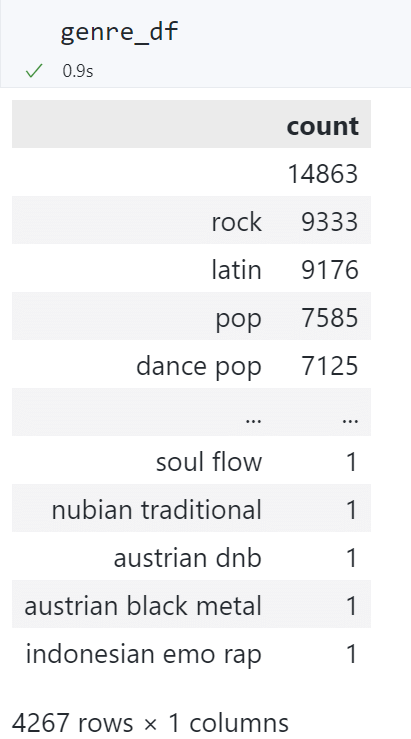
Task: Select the dance pop row label
Action: click(x=199, y=367)
